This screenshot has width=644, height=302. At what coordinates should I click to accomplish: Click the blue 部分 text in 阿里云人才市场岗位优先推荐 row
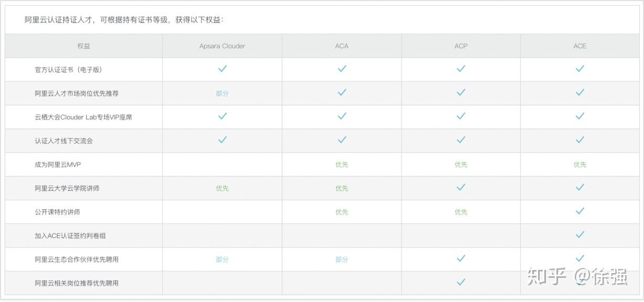tap(222, 93)
